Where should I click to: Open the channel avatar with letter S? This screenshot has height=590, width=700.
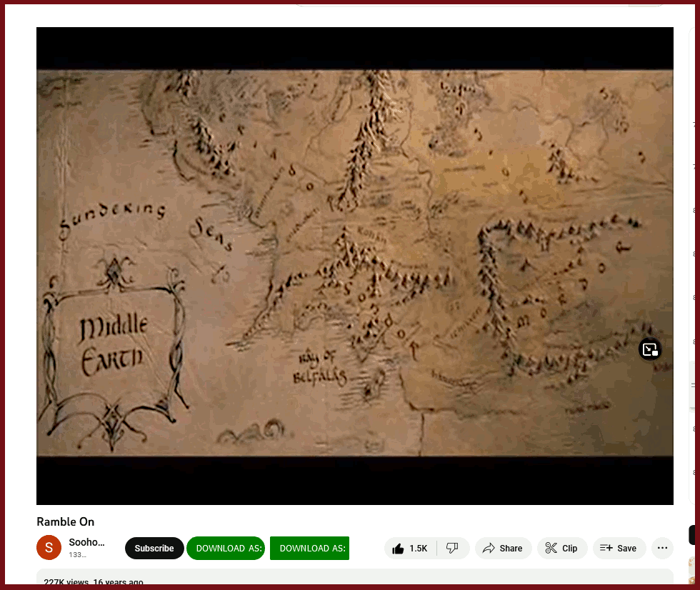49,548
